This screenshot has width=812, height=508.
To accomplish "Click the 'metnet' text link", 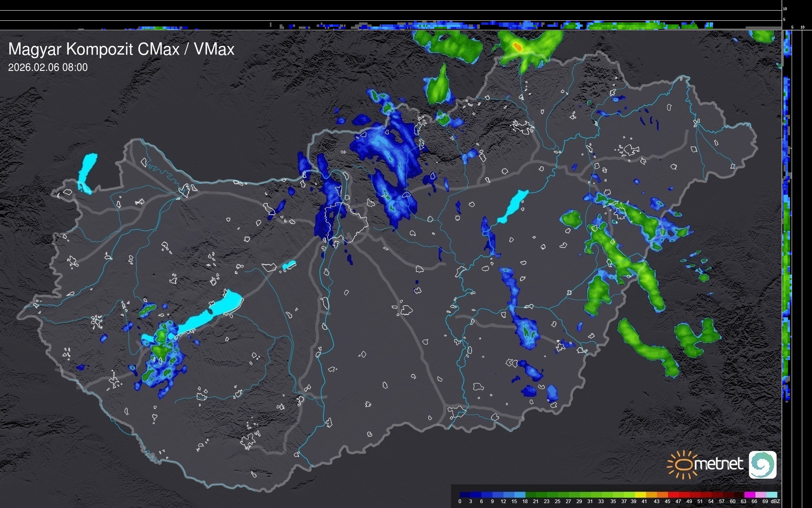I will click(718, 464).
